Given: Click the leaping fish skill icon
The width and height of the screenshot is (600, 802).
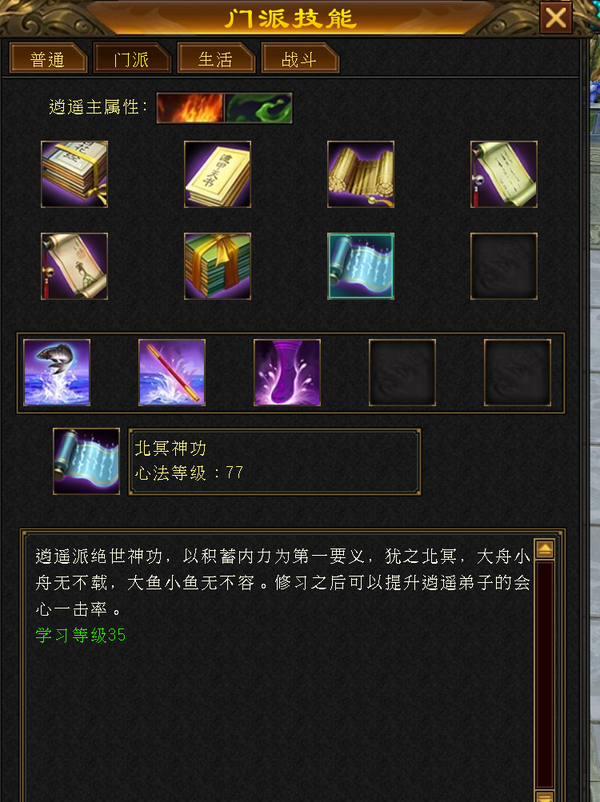Looking at the screenshot, I should tap(57, 373).
